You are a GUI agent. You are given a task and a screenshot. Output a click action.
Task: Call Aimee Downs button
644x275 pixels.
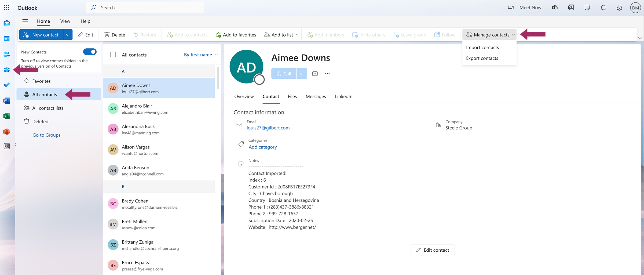[x=284, y=74]
